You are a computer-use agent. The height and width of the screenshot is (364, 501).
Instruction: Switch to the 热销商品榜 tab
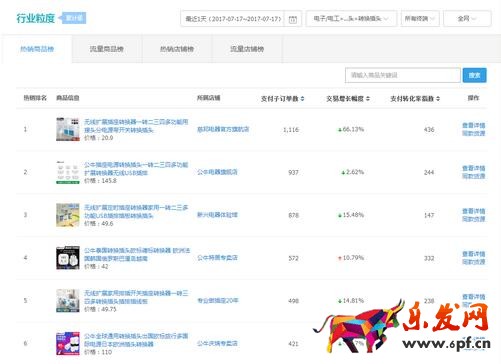(37, 49)
